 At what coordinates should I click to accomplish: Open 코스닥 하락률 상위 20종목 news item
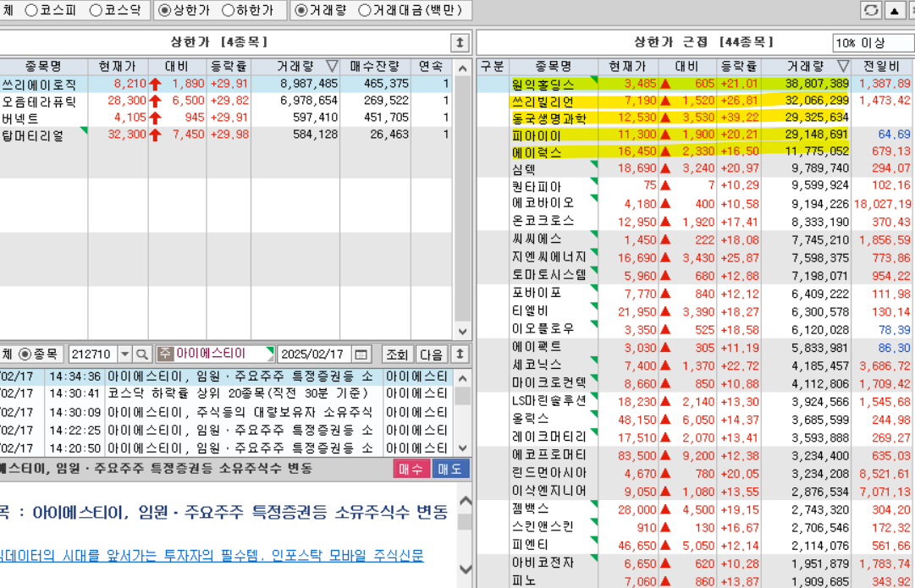[226, 393]
